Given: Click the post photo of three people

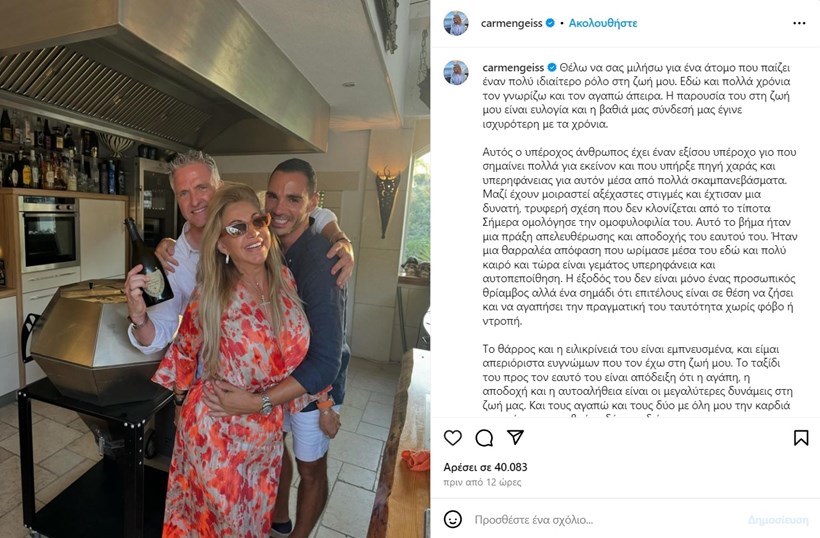Looking at the screenshot, I should click(x=215, y=269).
